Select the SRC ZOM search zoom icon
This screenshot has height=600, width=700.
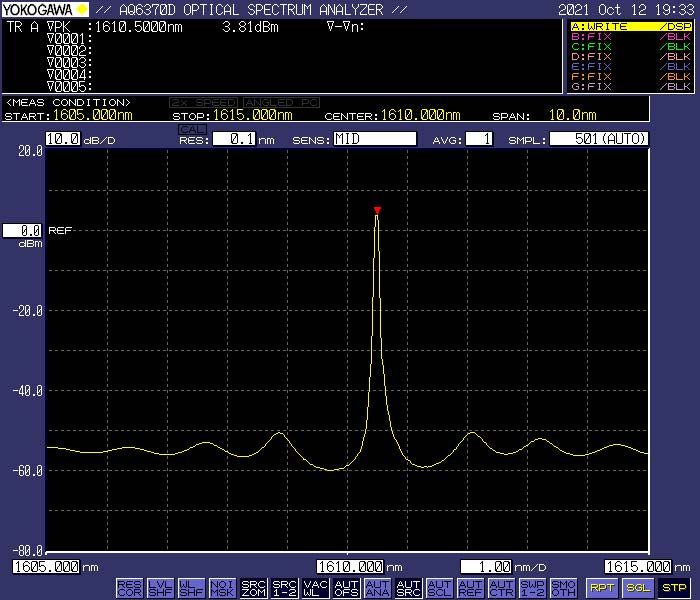click(x=253, y=587)
